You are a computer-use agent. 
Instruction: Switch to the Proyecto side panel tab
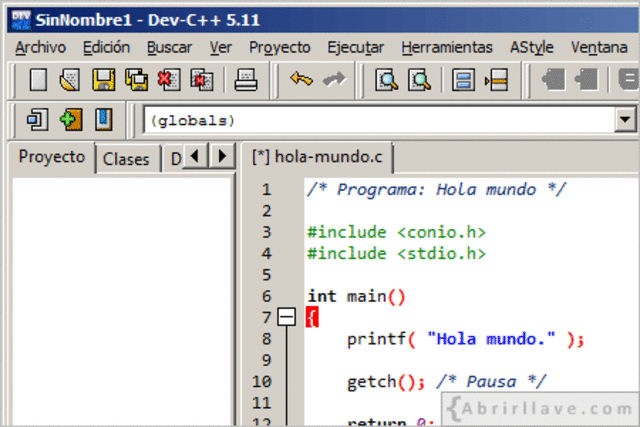click(x=52, y=157)
